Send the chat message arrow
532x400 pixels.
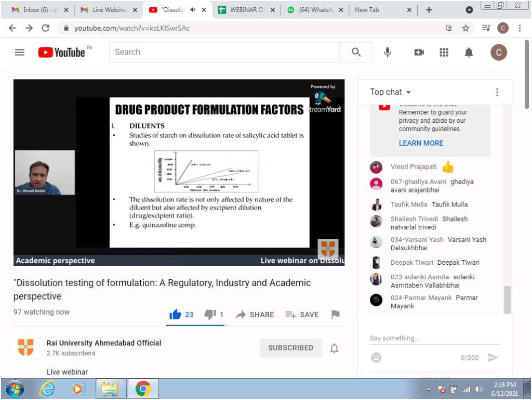pyautogui.click(x=493, y=357)
